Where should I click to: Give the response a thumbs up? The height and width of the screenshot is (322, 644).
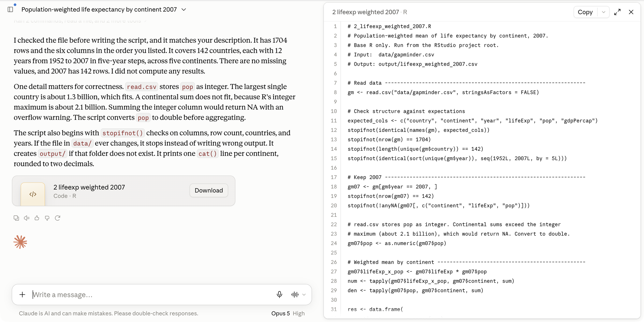pos(37,218)
